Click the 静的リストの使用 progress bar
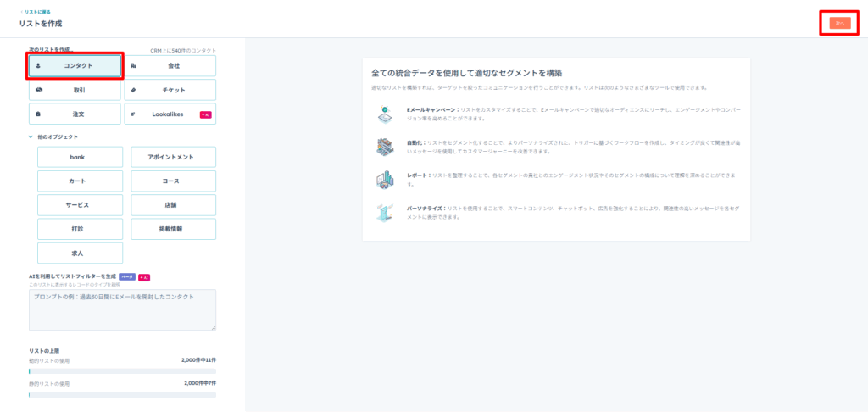 122,394
